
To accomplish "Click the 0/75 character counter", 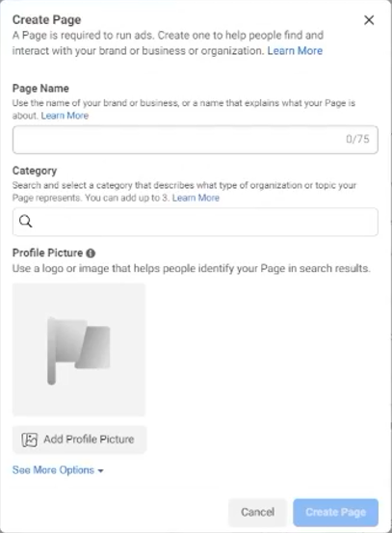I will (357, 139).
